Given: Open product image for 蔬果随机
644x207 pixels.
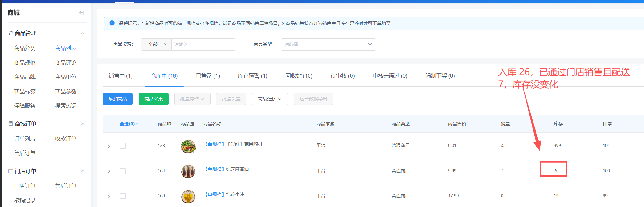Looking at the screenshot, I should [x=188, y=146].
